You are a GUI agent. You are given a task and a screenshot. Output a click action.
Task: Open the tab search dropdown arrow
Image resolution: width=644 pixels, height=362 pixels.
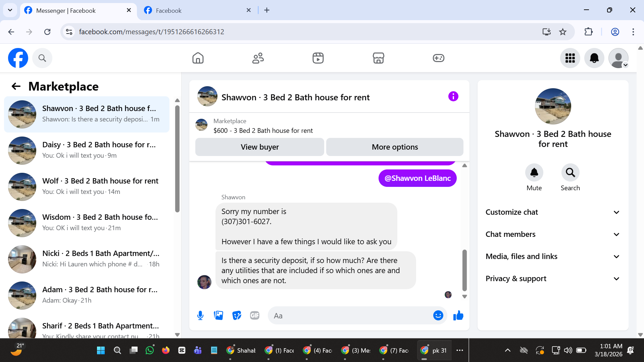(x=10, y=10)
